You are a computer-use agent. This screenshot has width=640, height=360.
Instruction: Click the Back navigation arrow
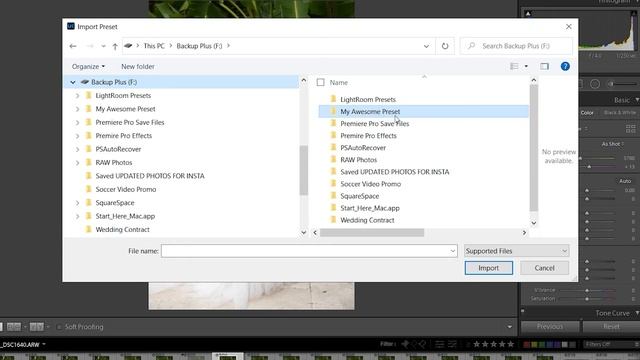[73, 46]
